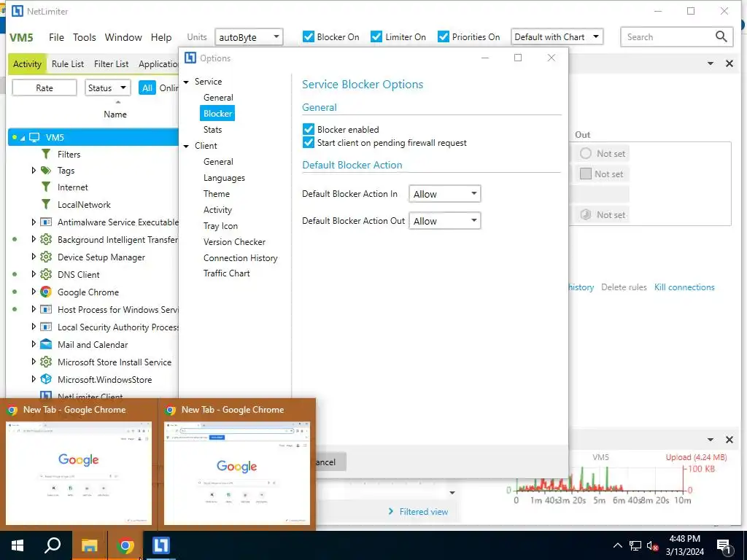The height and width of the screenshot is (560, 747).
Task: Click the Antimalware Service Executable icon
Action: tap(46, 222)
